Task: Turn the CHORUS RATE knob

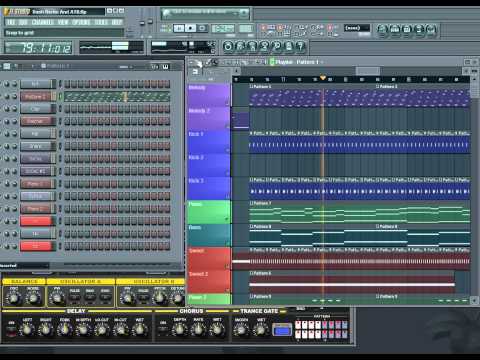Action: pos(198,329)
